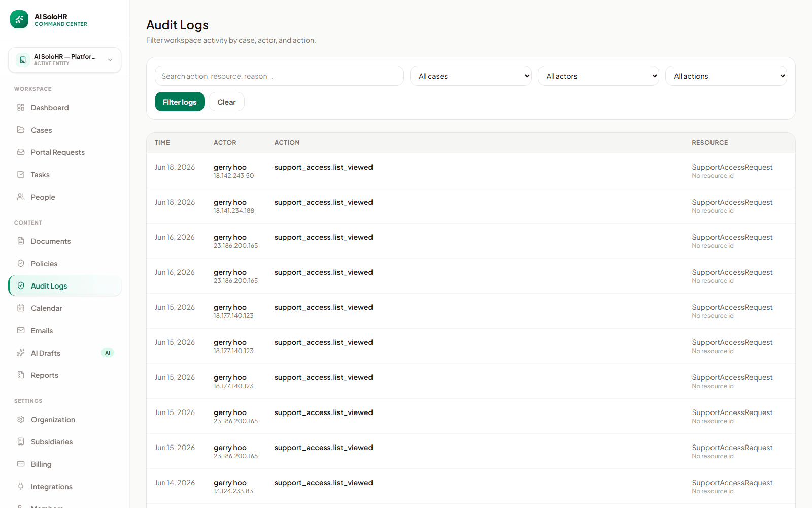The height and width of the screenshot is (508, 812).
Task: Click the Jun 14, 2026 time cell
Action: tap(175, 483)
